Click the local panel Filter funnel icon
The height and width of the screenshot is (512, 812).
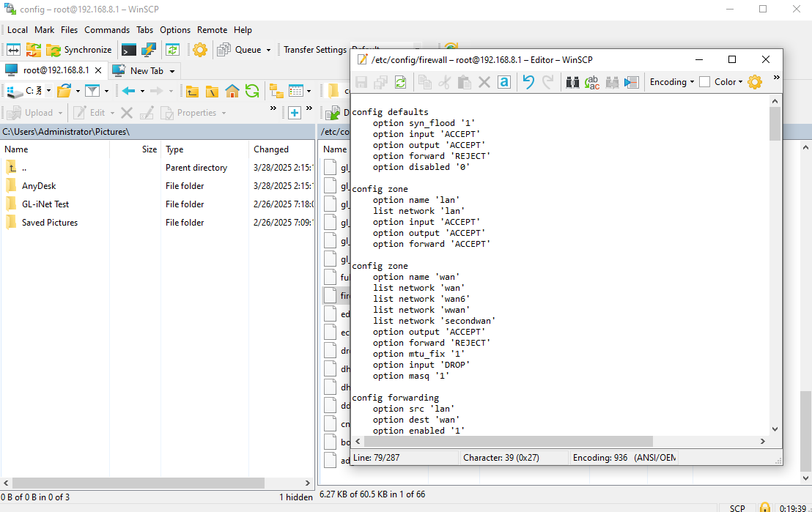tap(92, 91)
